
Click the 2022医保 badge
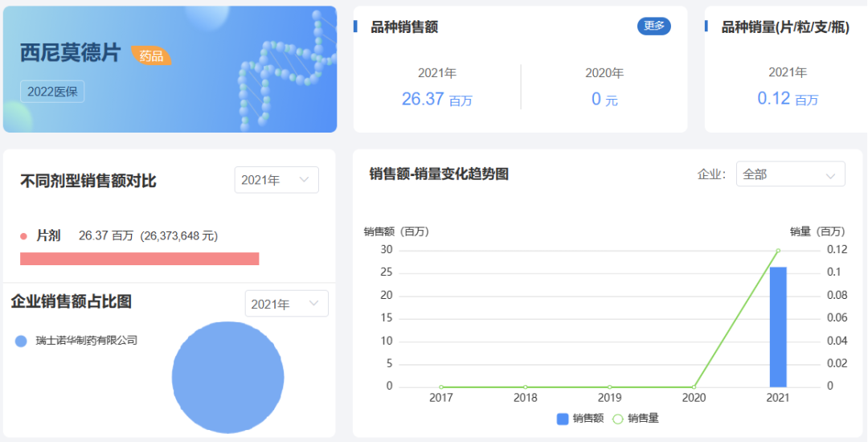click(52, 92)
